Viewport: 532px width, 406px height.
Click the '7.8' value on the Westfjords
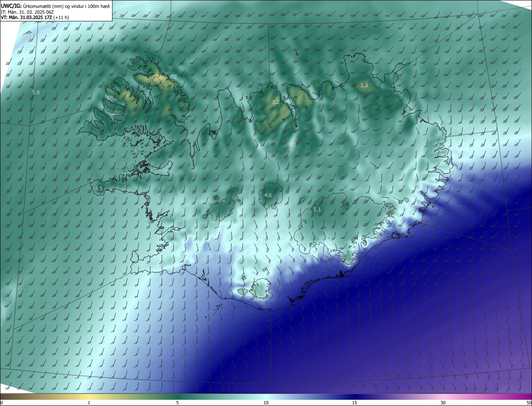pos(110,98)
